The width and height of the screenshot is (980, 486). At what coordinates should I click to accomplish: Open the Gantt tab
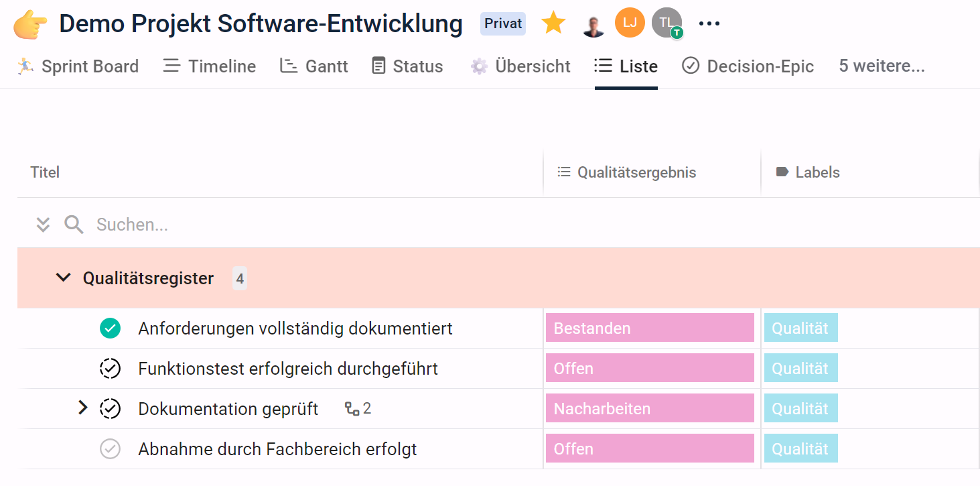click(314, 66)
